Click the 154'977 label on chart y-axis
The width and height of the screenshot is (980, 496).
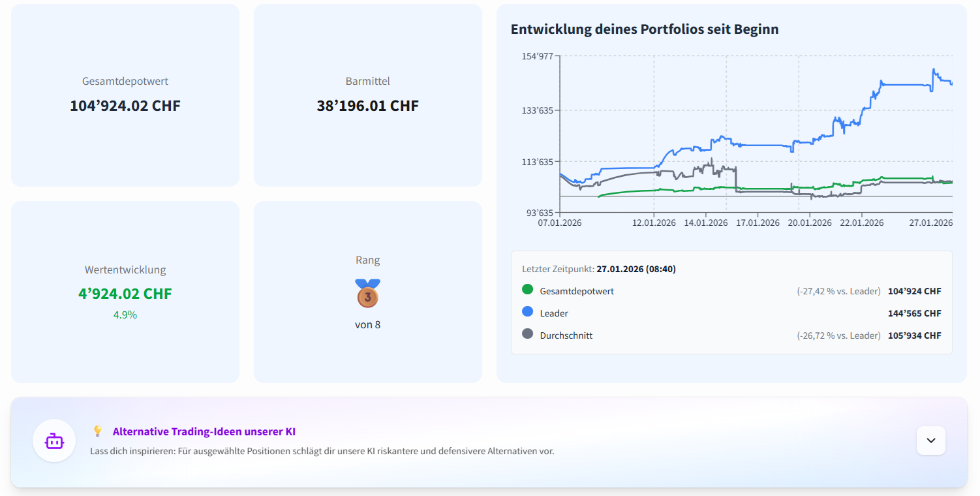point(536,56)
